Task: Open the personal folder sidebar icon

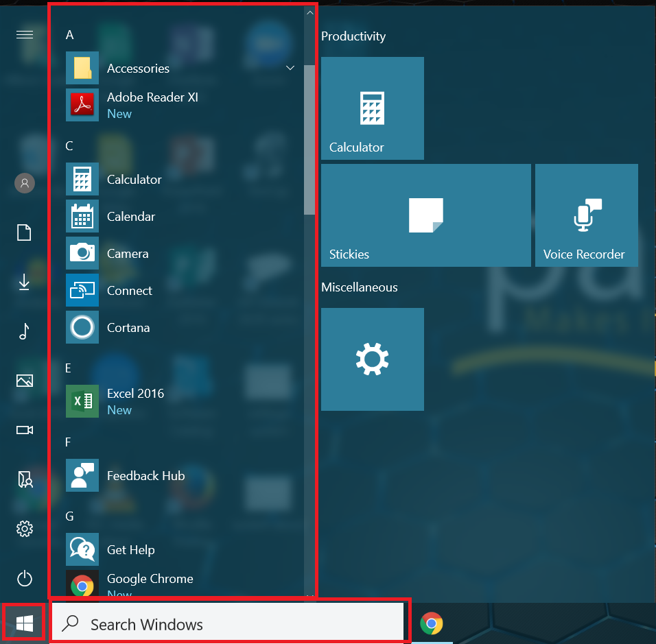Action: tap(25, 479)
